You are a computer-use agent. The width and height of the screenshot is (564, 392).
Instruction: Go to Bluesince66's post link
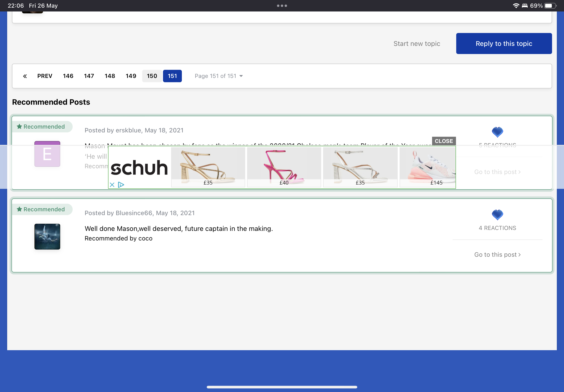pos(497,255)
